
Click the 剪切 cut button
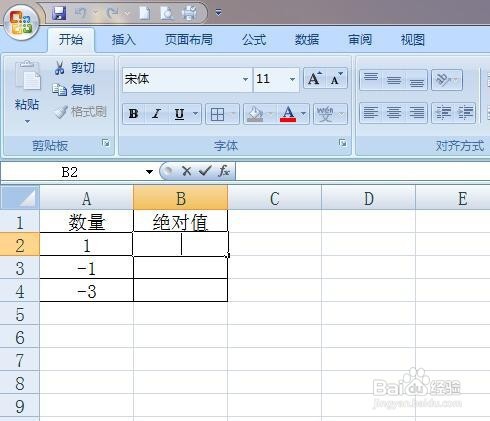[x=75, y=68]
